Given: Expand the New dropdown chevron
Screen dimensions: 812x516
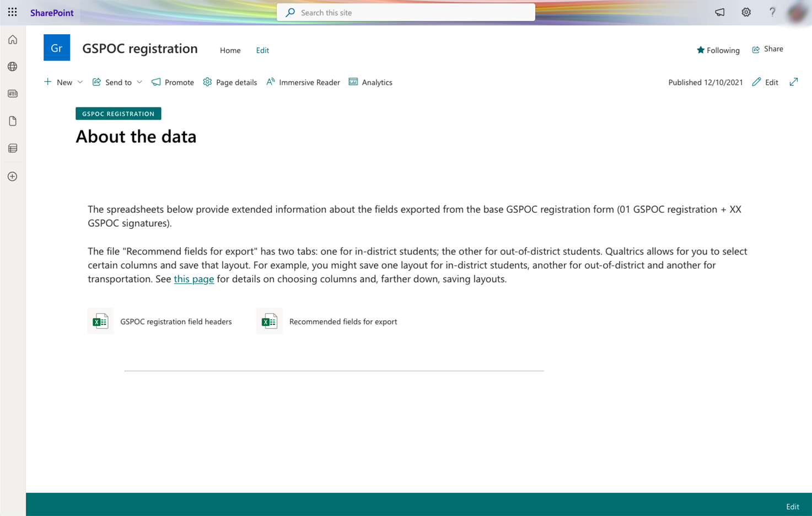Looking at the screenshot, I should pyautogui.click(x=80, y=82).
